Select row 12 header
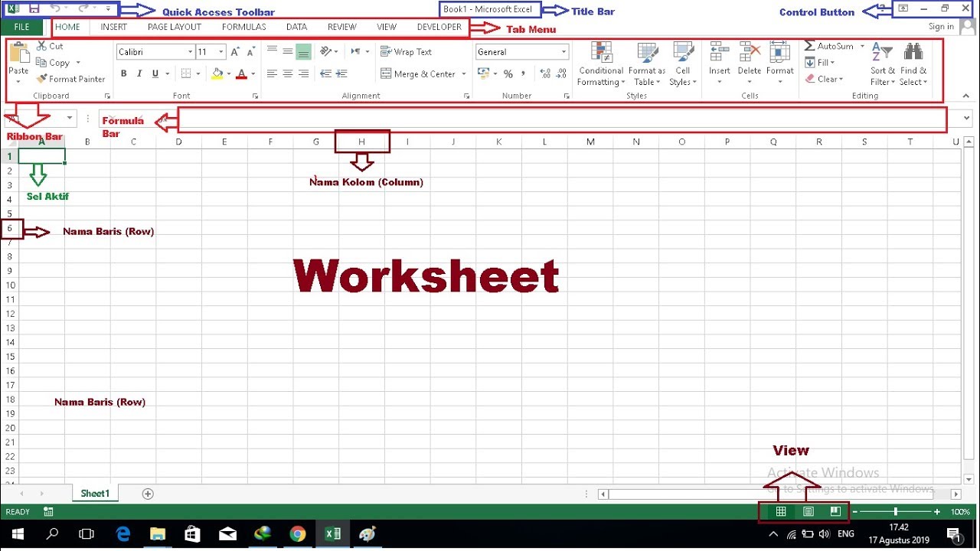Image resolution: width=980 pixels, height=551 pixels. point(9,314)
